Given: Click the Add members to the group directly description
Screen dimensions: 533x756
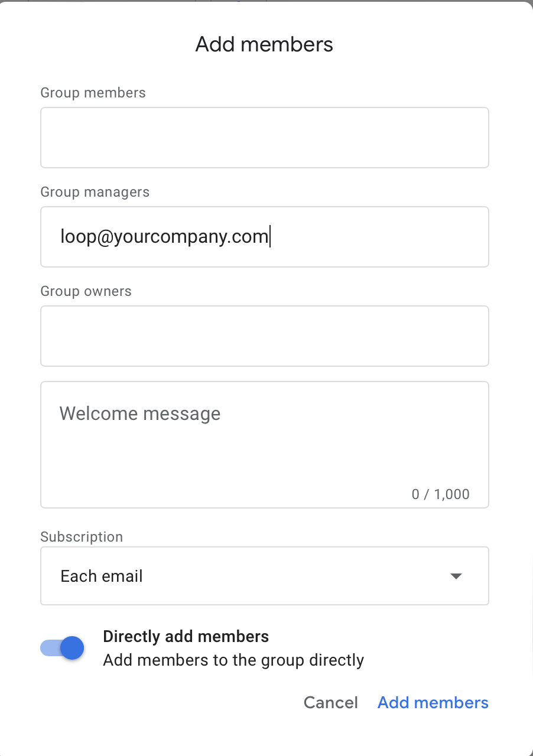Looking at the screenshot, I should pos(233,660).
